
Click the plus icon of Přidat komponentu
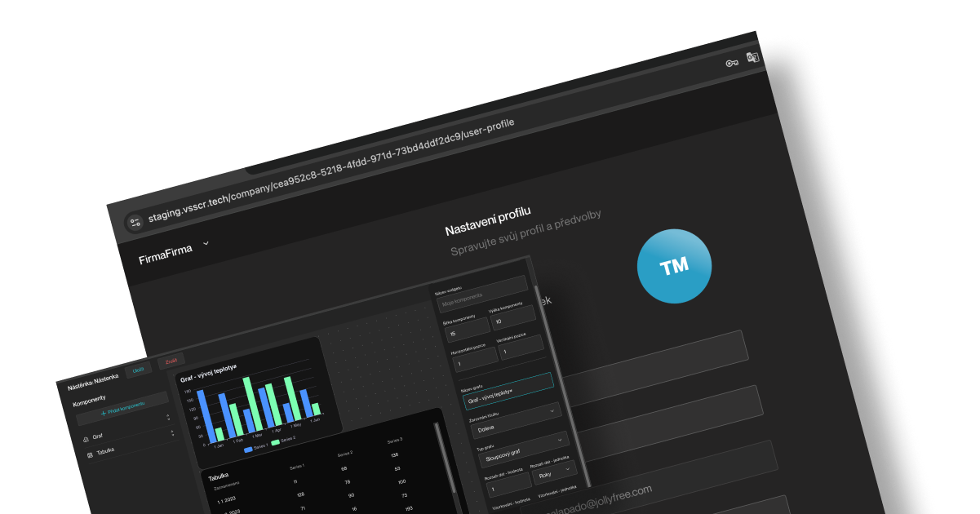[103, 414]
